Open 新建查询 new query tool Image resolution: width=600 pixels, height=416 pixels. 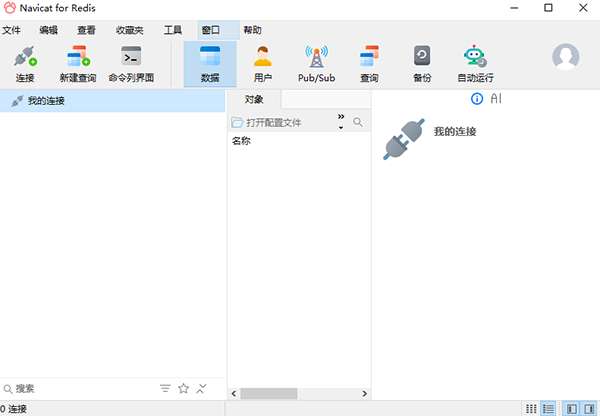click(x=78, y=64)
